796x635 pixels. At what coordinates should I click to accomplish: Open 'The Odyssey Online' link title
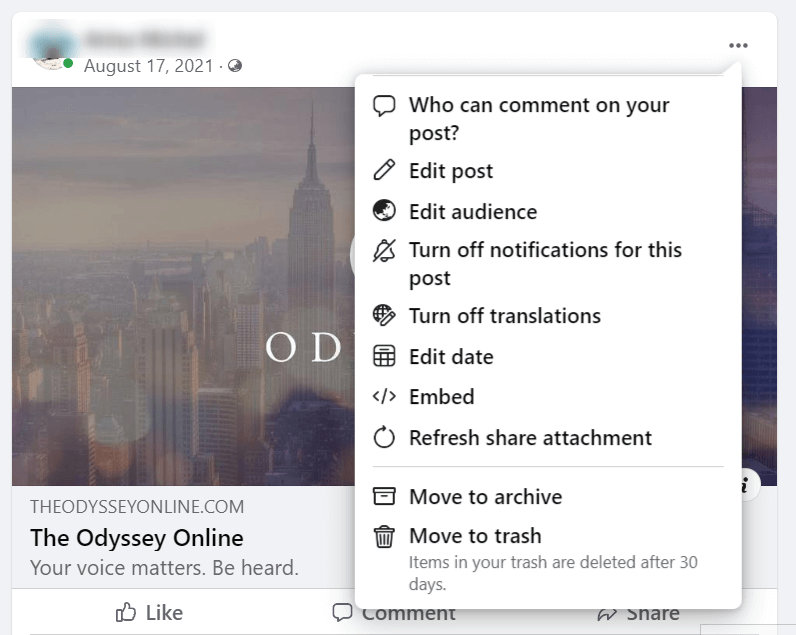click(x=137, y=538)
